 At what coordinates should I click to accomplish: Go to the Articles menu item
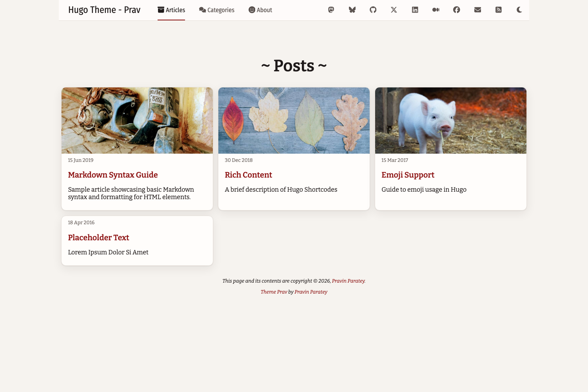tap(171, 10)
